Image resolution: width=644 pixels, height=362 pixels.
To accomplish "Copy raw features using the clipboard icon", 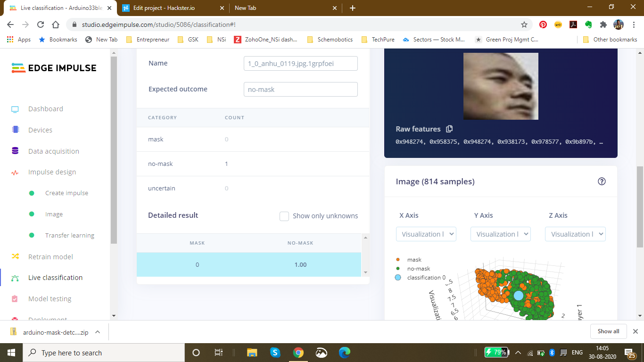I will click(x=449, y=129).
